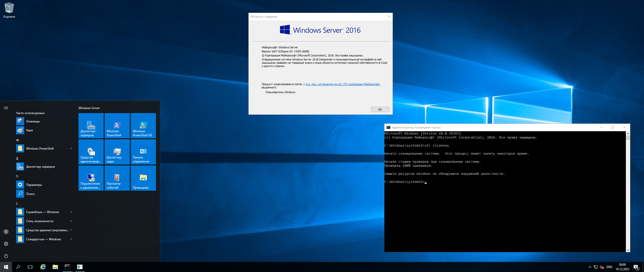Open the Microsoft license agreement link
This screenshot has height=272, width=644.
[x=342, y=84]
